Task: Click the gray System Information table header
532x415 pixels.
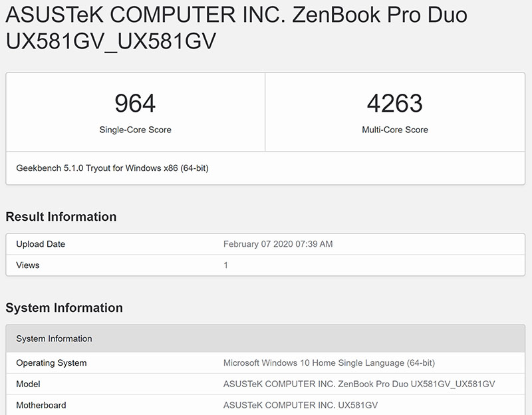Action: click(54, 339)
